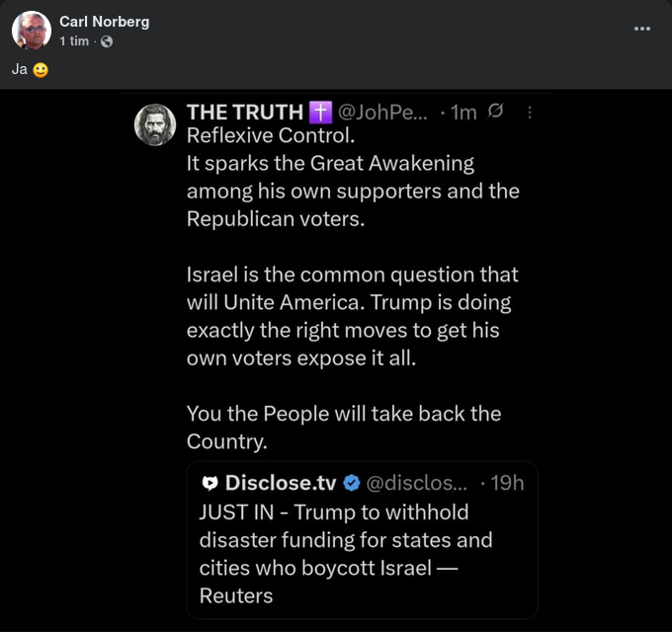The height and width of the screenshot is (632, 672).
Task: Open the Disclose.tv account name
Action: tap(281, 483)
